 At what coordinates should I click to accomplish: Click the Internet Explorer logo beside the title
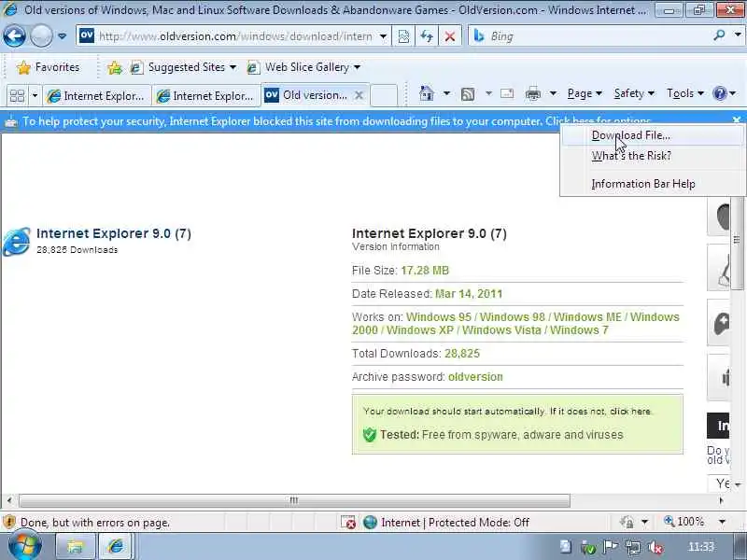[17, 242]
